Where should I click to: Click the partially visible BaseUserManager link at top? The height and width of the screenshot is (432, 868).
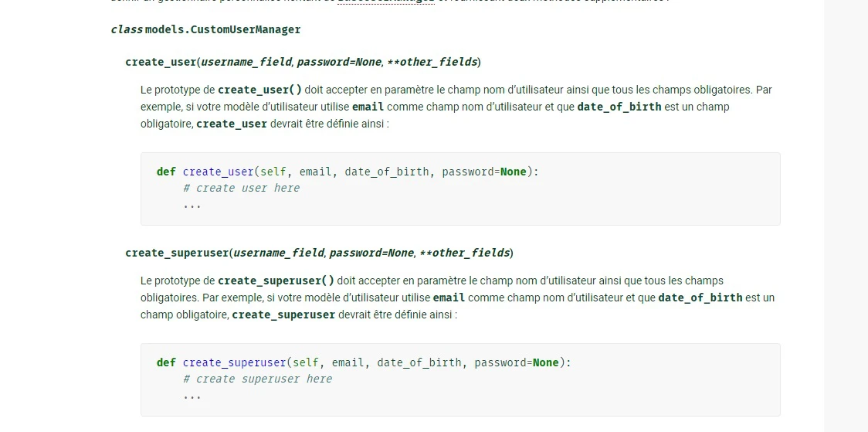[x=385, y=2]
